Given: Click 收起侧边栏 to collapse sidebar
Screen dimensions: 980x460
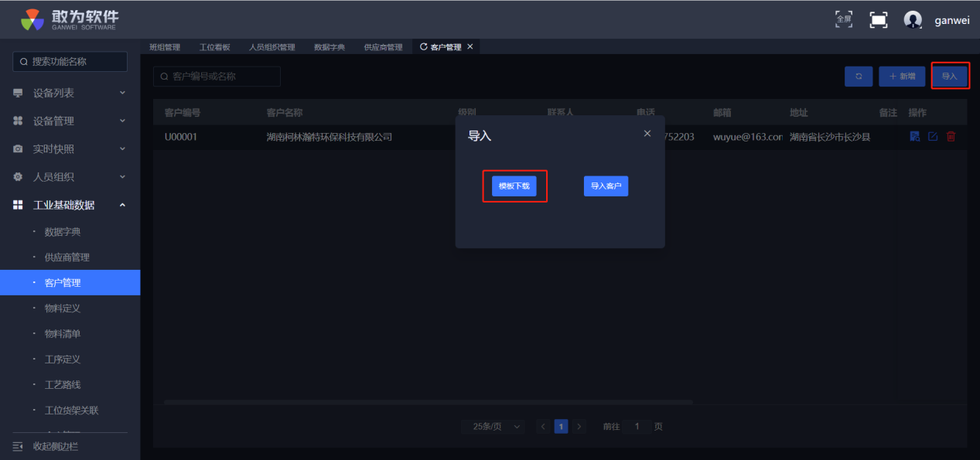Looking at the screenshot, I should 55,446.
